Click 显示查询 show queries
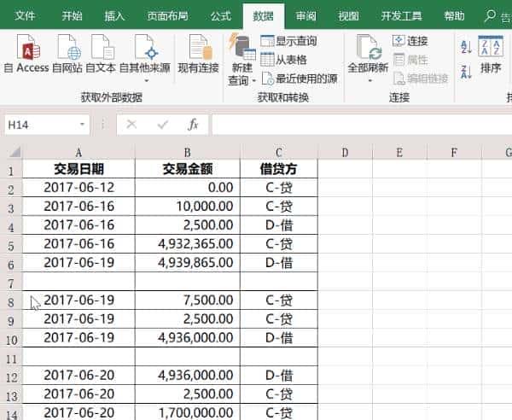The image size is (512, 420). pos(289,41)
